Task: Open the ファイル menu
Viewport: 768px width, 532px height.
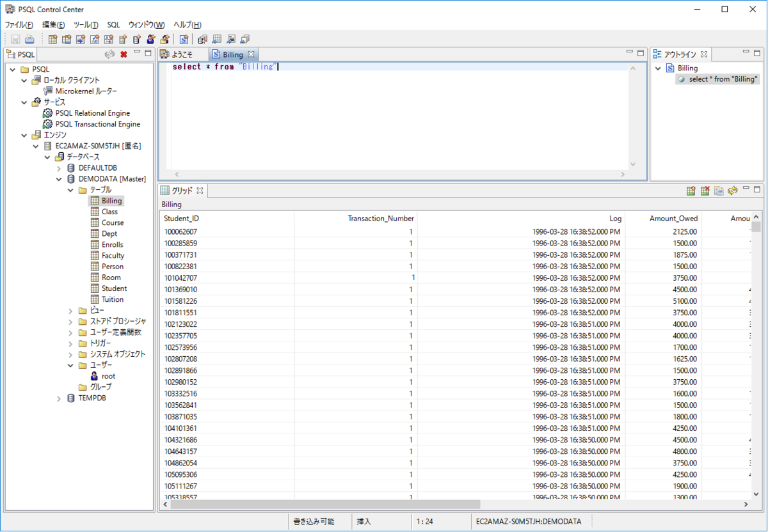Action: coord(19,24)
